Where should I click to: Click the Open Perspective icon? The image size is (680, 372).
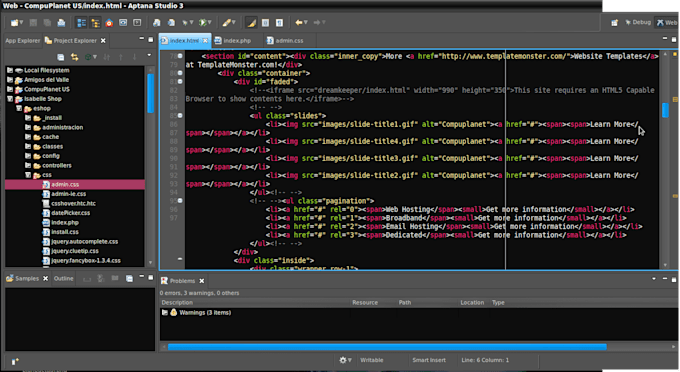click(x=615, y=23)
